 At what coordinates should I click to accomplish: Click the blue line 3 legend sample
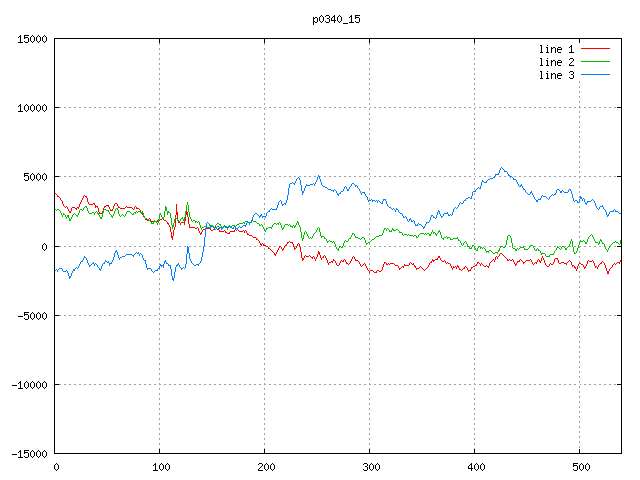pos(595,75)
